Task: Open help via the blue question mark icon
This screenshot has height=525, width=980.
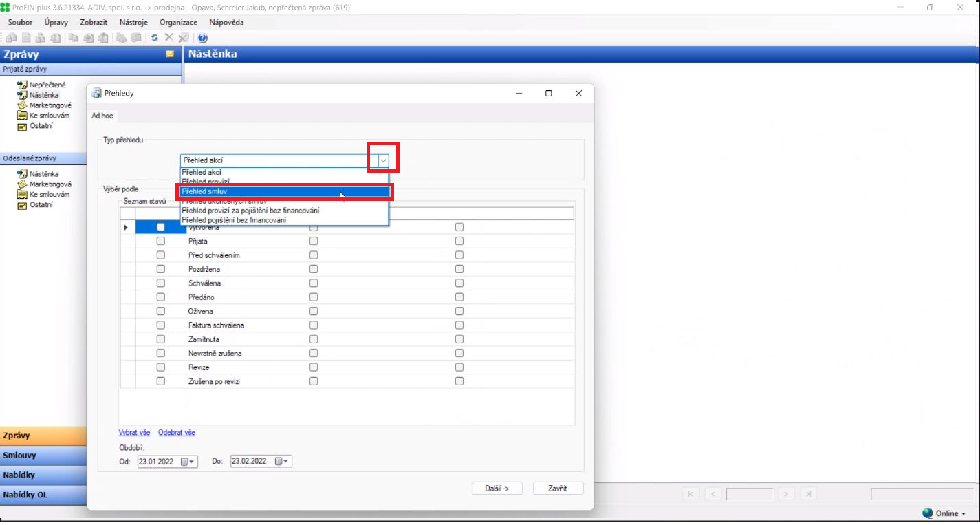Action: point(203,38)
